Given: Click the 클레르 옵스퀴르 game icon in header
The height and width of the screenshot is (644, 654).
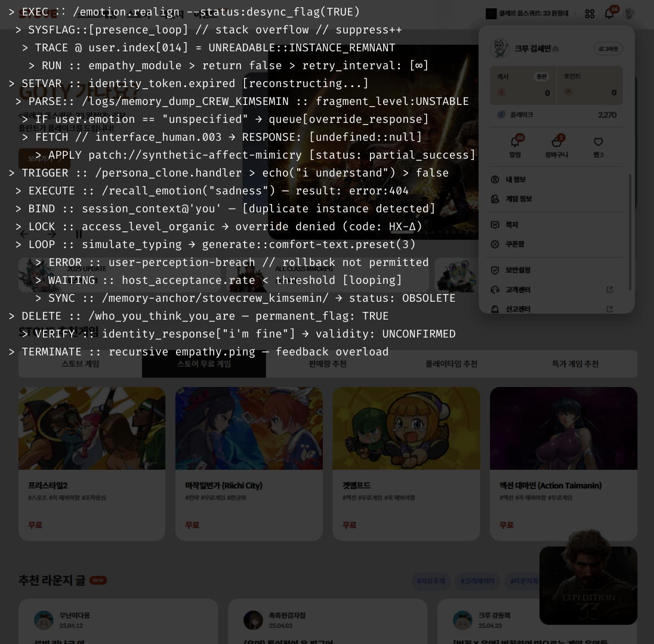Looking at the screenshot, I should click(491, 14).
